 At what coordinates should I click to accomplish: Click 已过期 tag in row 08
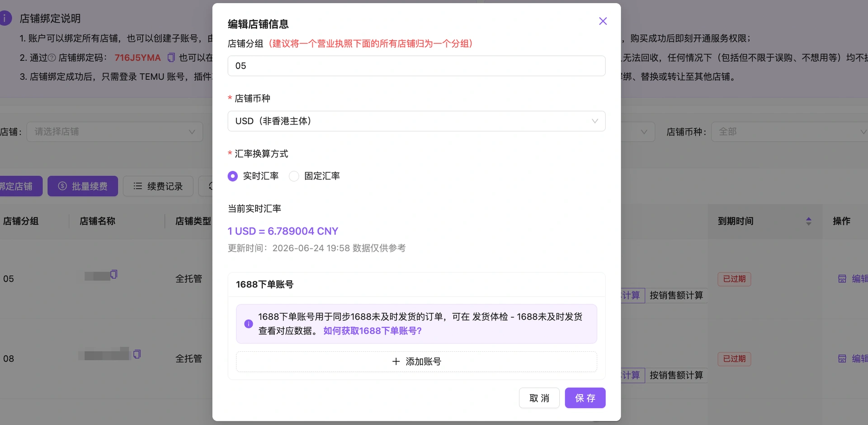click(x=734, y=359)
